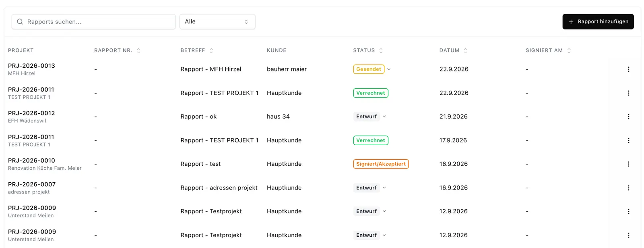The image size is (644, 248).
Task: Open the three-dot menu for the EFH Wädenswil row
Action: coord(628,117)
